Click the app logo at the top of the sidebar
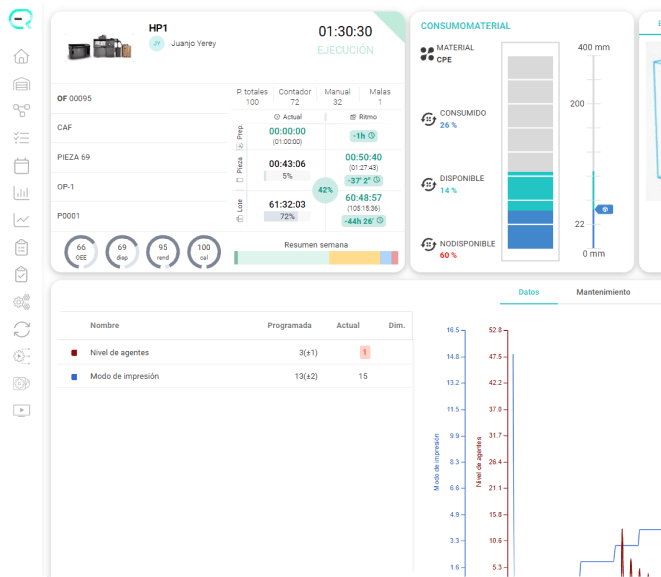The width and height of the screenshot is (661, 577). (21, 19)
